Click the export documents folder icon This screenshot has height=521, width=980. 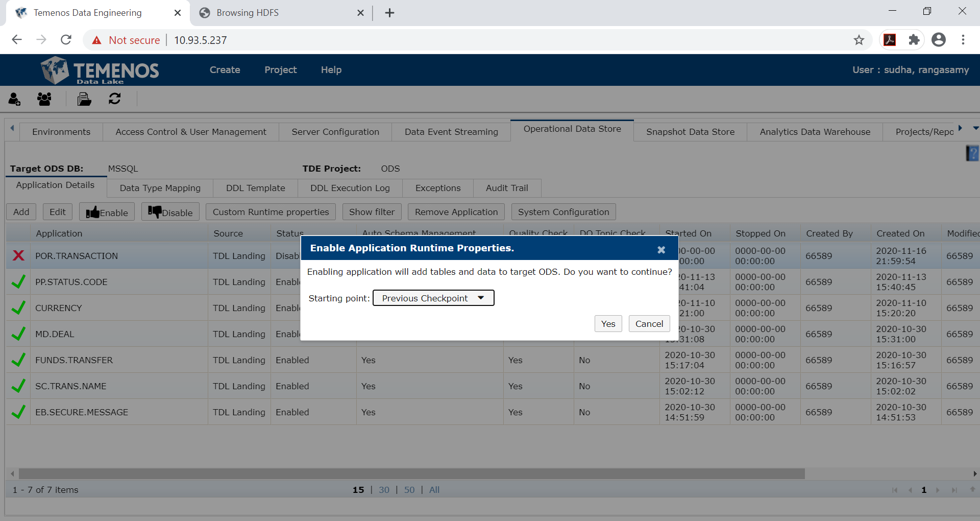coord(84,99)
